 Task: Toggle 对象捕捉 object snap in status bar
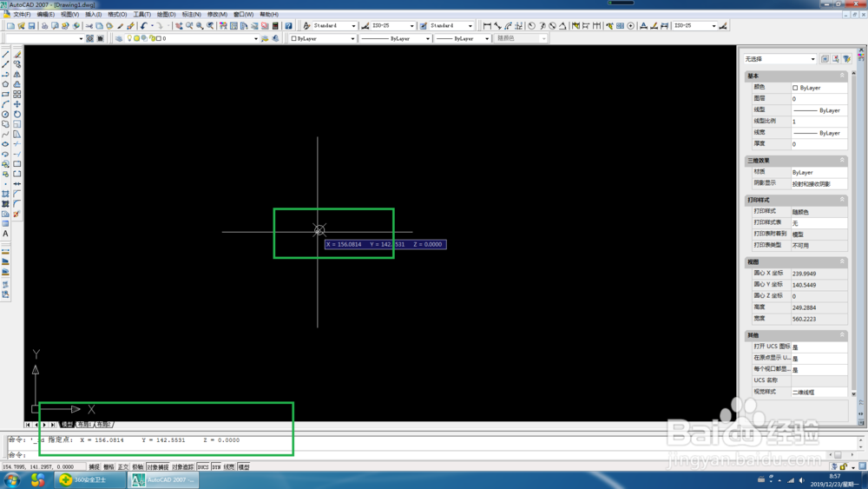tap(158, 467)
